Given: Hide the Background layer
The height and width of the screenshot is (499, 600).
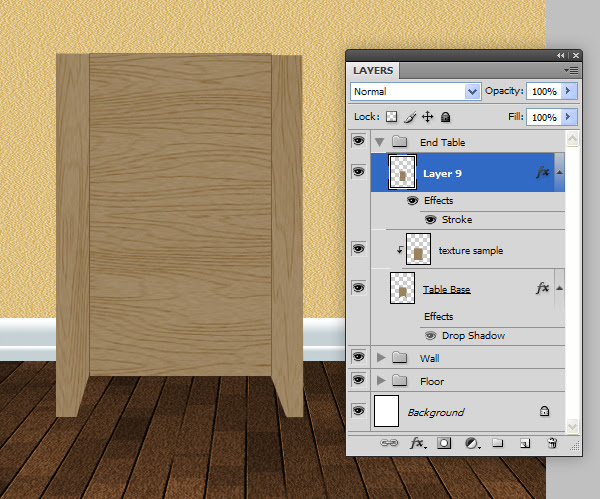Looking at the screenshot, I should point(358,411).
